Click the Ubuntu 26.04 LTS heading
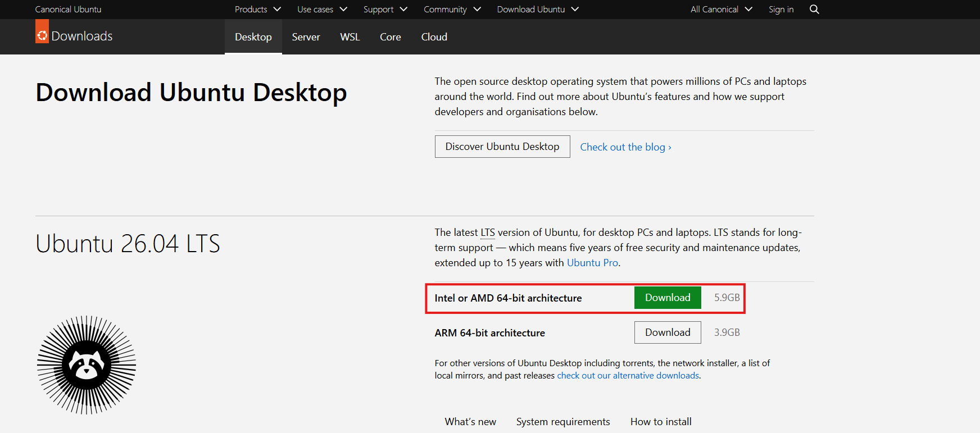Viewport: 980px width, 433px height. [128, 244]
